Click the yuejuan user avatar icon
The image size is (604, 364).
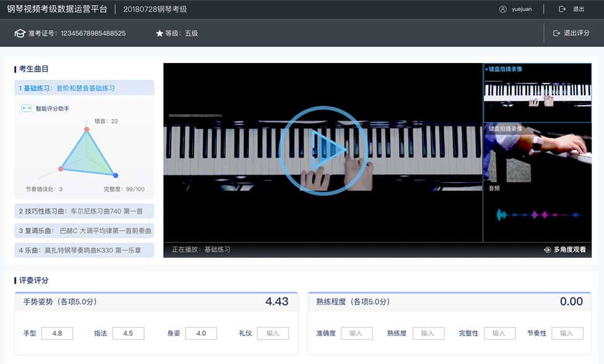click(x=503, y=9)
